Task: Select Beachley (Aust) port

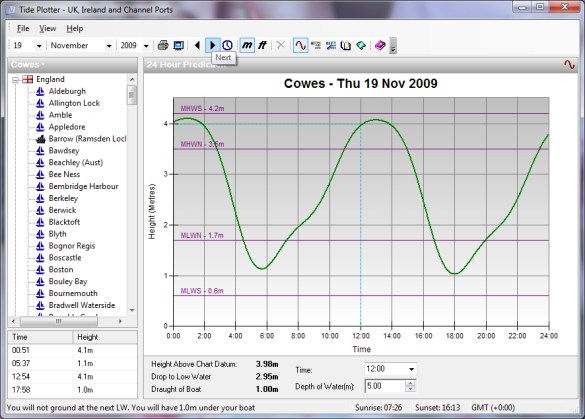Action: 76,162
